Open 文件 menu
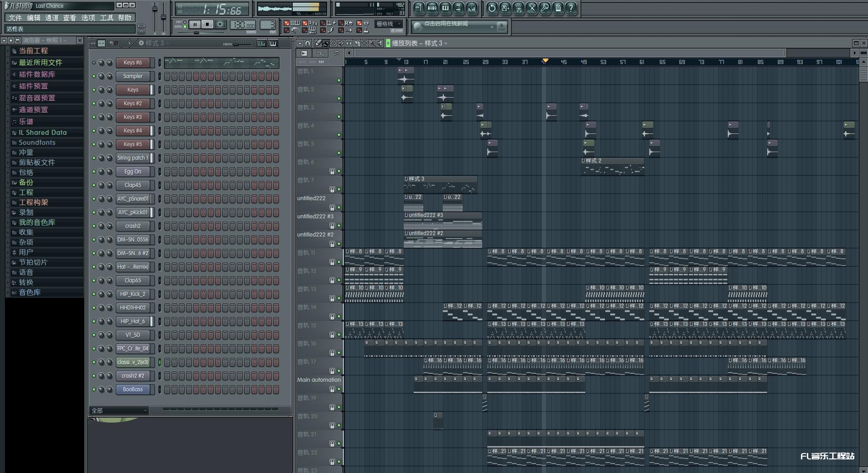868x473 pixels. 15,18
